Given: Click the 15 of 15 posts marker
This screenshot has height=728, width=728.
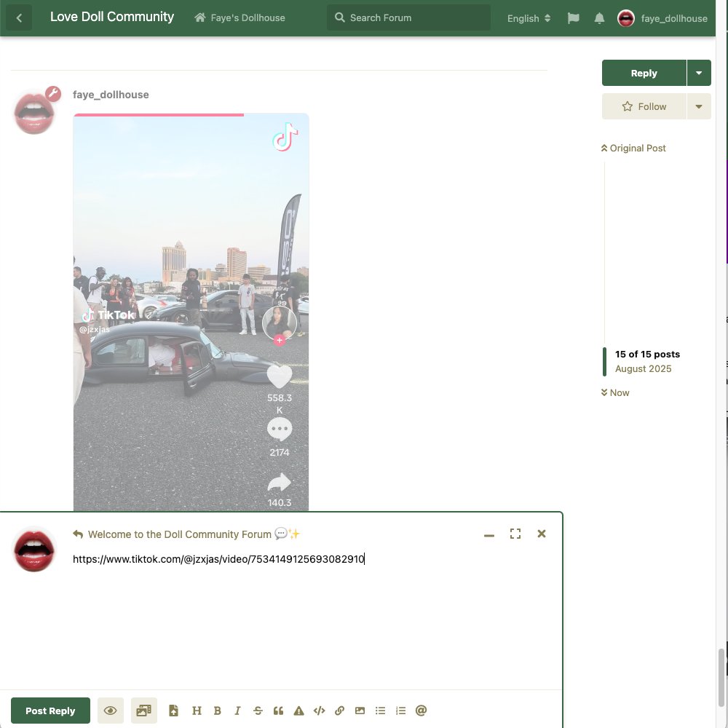Looking at the screenshot, I should pos(647,355).
